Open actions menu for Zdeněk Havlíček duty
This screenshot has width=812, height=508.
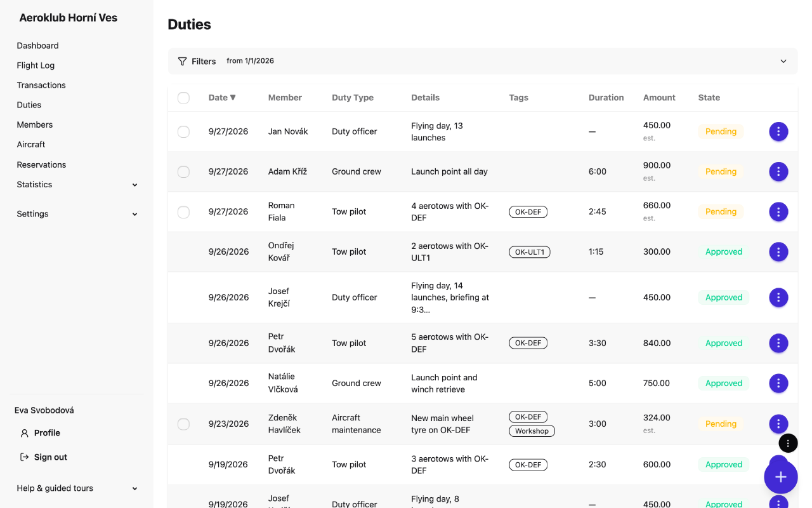tap(778, 424)
